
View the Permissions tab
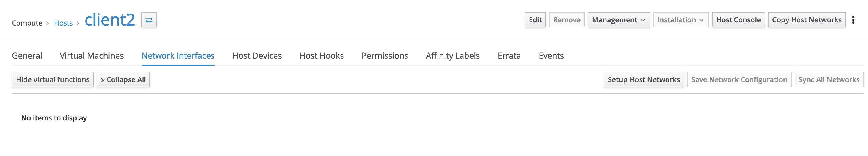[x=385, y=55]
